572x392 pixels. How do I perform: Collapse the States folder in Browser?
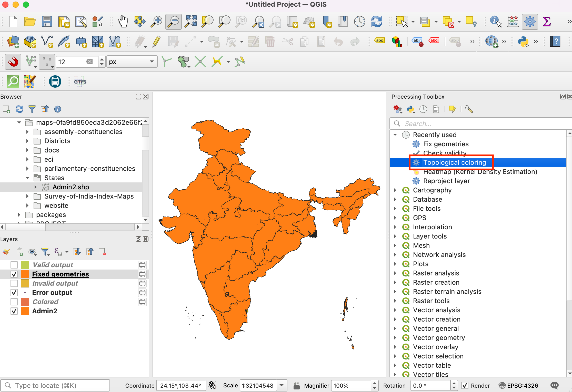click(27, 178)
